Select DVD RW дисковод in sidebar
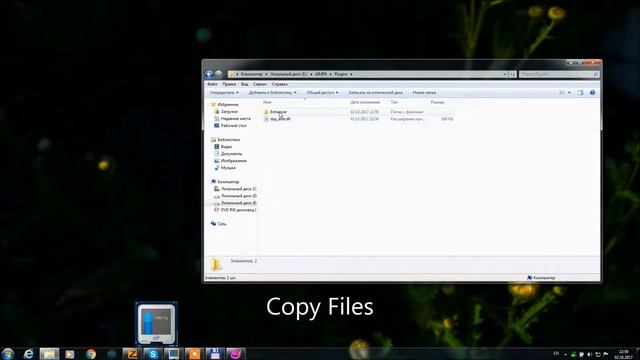Screen dimensions: 640x360 [x=238, y=210]
